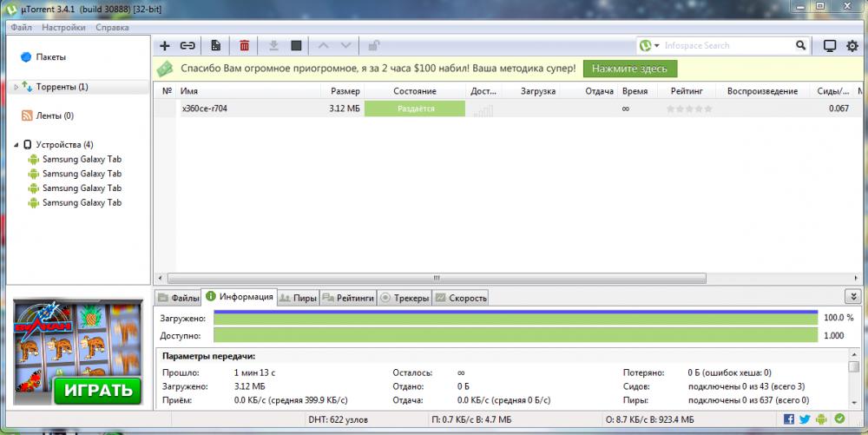Sort by the № column header
The height and width of the screenshot is (435, 868).
pos(166,91)
